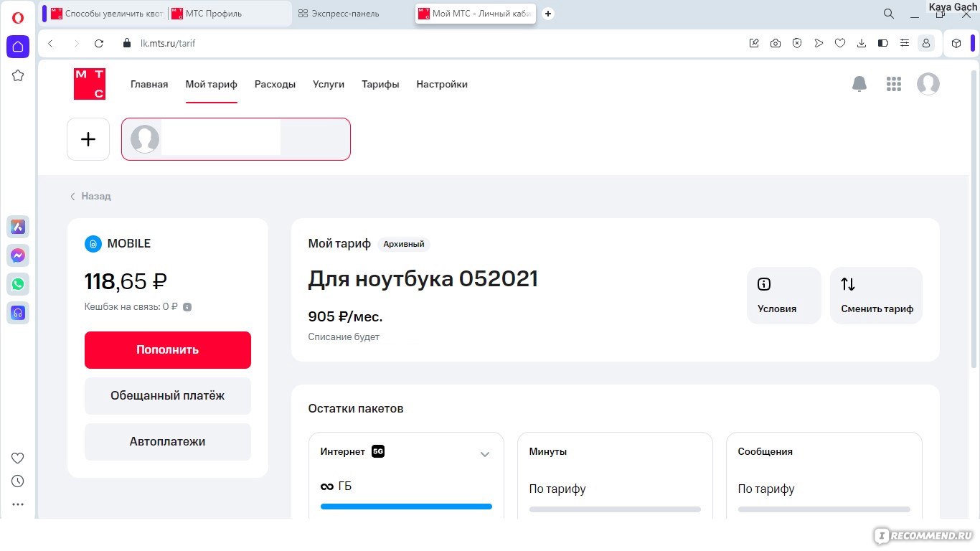Click the Архивный tariff badge

pos(404,244)
